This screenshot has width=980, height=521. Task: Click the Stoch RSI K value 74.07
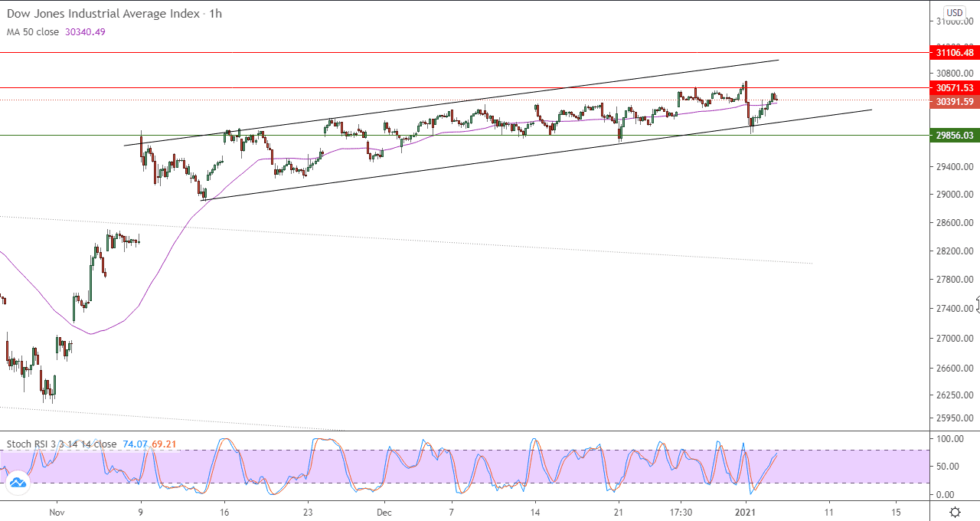click(x=136, y=444)
